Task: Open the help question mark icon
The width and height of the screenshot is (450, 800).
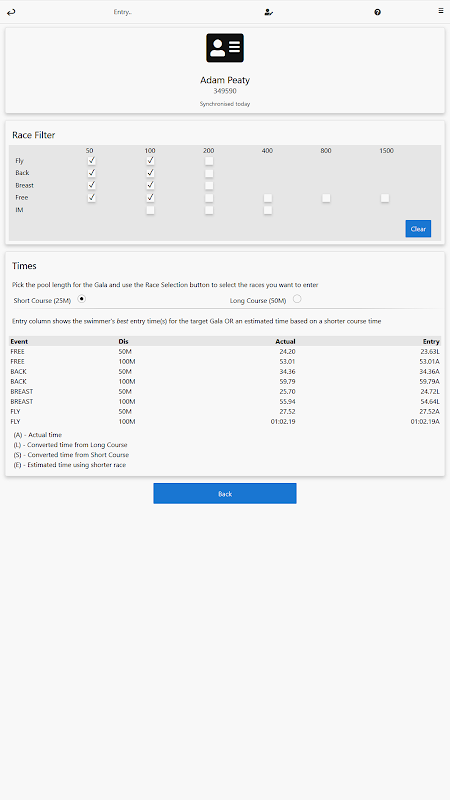Action: [x=378, y=12]
